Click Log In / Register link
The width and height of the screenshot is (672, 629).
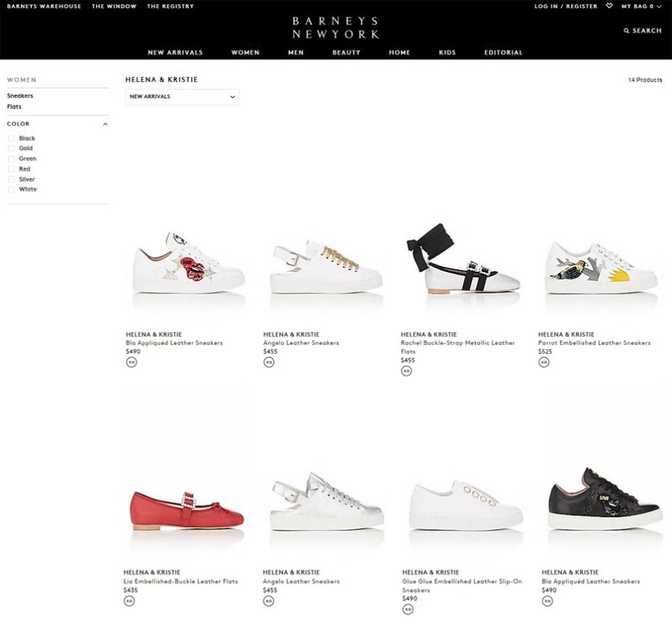[x=566, y=6]
